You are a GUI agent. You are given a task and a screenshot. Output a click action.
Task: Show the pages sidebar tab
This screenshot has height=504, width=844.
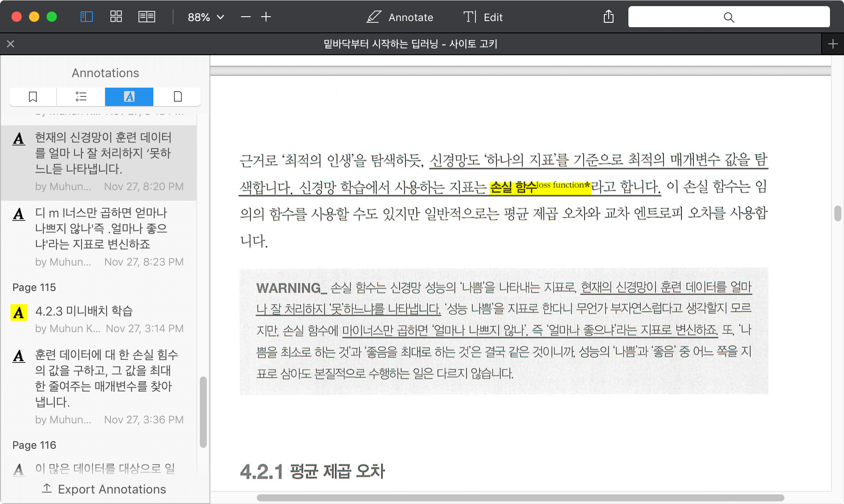click(177, 96)
